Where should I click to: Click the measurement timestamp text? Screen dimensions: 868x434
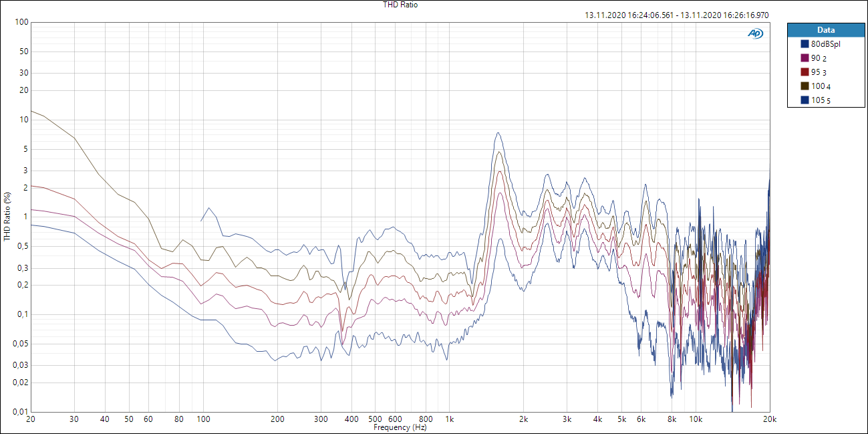(x=676, y=15)
